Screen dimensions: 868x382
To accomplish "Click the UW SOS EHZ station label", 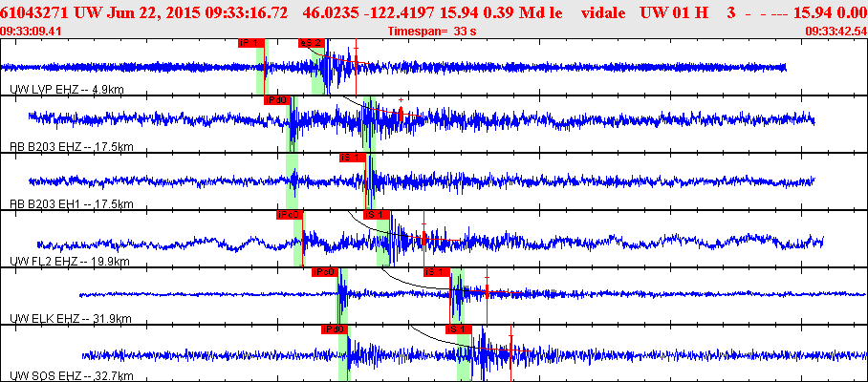I will coord(72,376).
